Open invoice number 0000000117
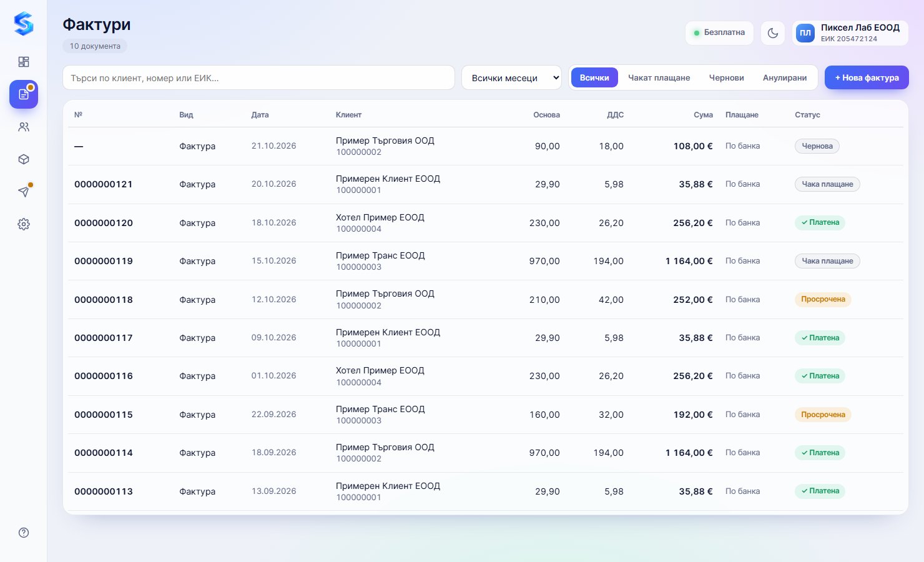This screenshot has height=562, width=924. (104, 338)
